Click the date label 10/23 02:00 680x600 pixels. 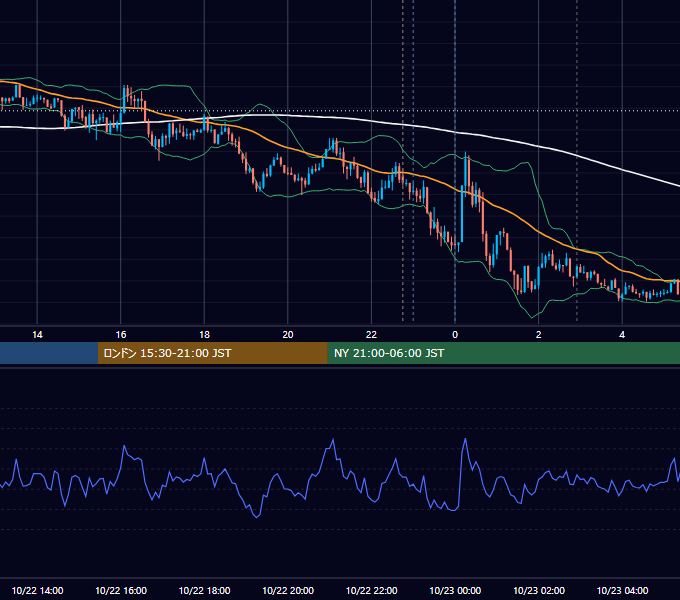pyautogui.click(x=539, y=590)
